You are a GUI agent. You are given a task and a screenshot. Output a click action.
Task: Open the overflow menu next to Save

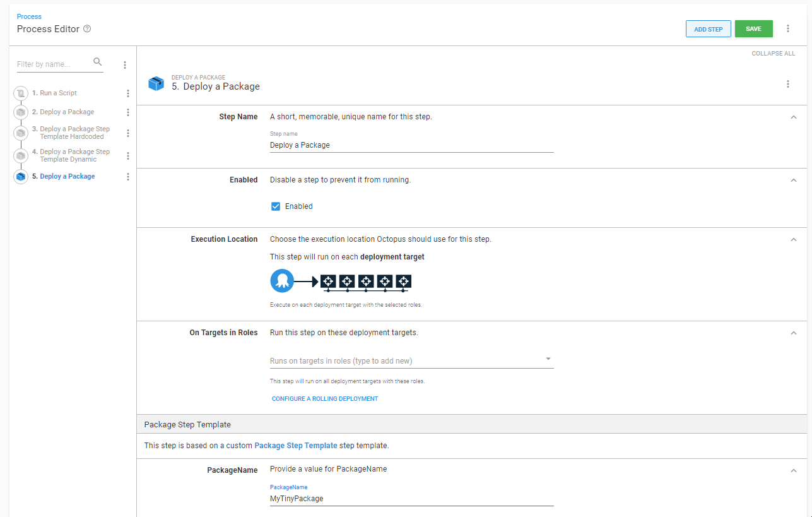(x=788, y=28)
